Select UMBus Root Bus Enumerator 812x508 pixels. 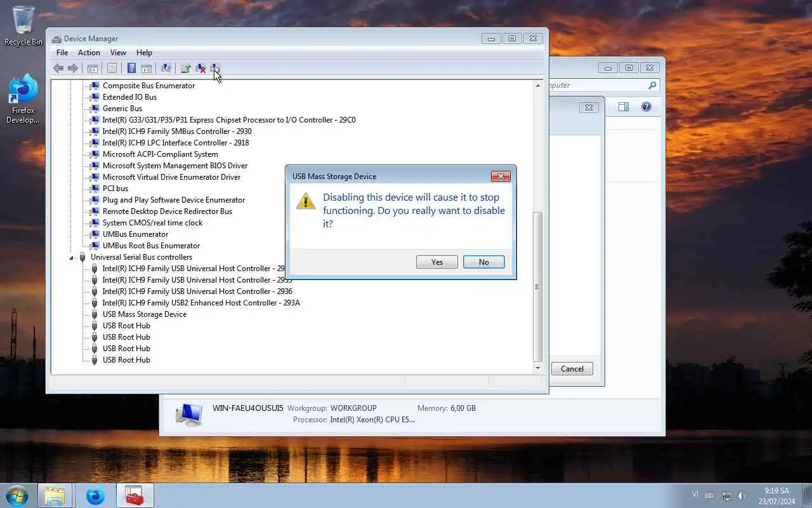(x=152, y=246)
